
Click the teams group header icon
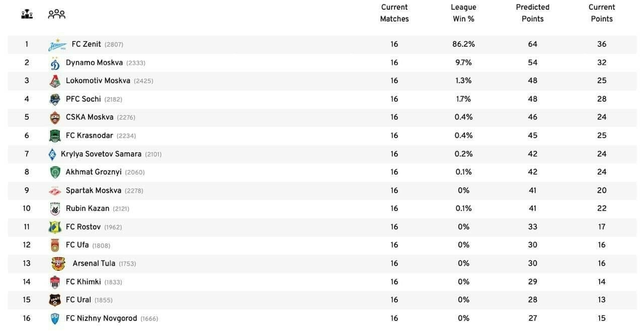[56, 14]
